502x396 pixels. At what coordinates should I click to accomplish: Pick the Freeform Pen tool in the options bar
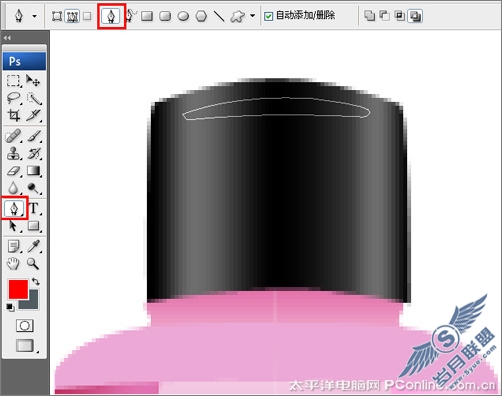132,15
